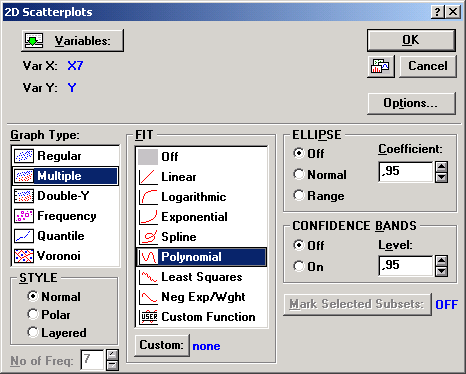466x374 pixels.
Task: Increase the ellipse Coefficient value
Action: click(x=441, y=167)
